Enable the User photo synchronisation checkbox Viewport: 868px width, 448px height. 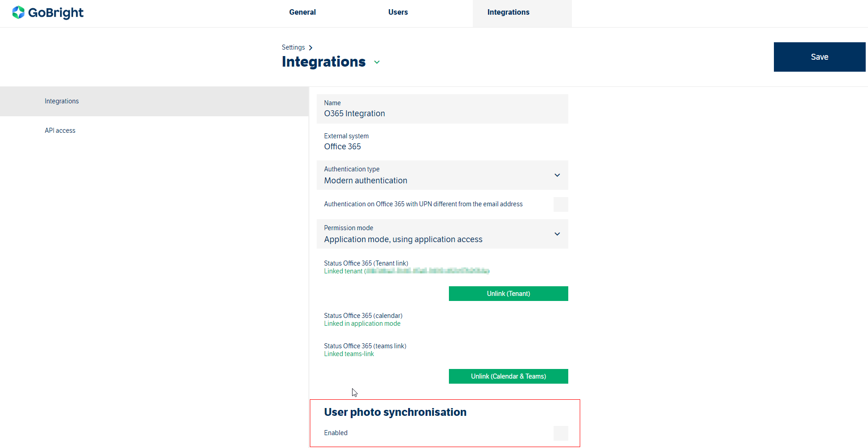click(x=560, y=433)
